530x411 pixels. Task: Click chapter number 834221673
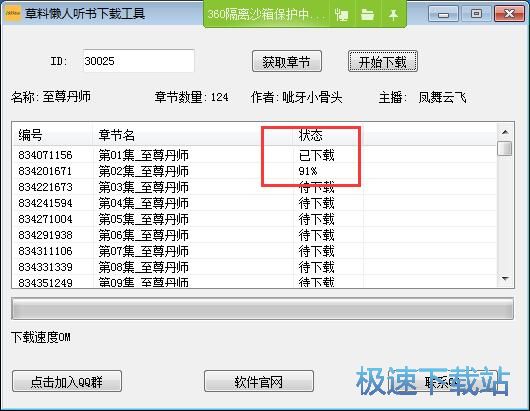click(x=45, y=187)
